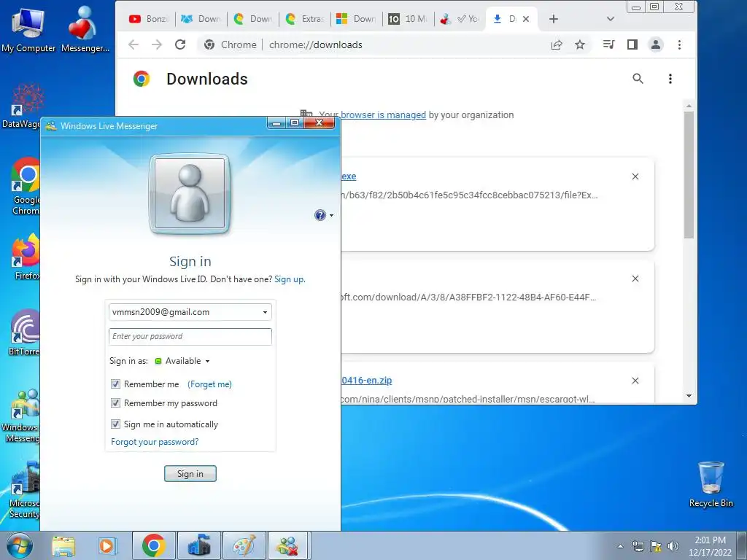Open the Chrome profile avatar
The image size is (747, 560).
[x=656, y=44]
